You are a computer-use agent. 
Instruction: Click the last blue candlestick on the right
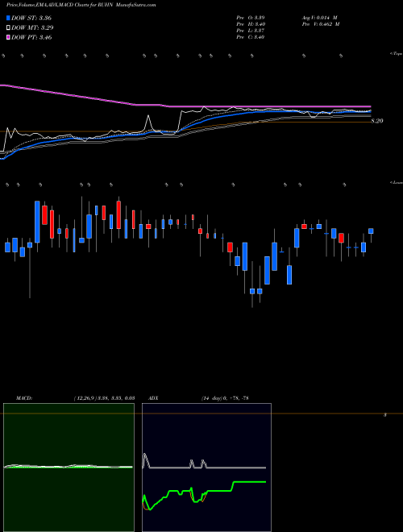click(371, 231)
